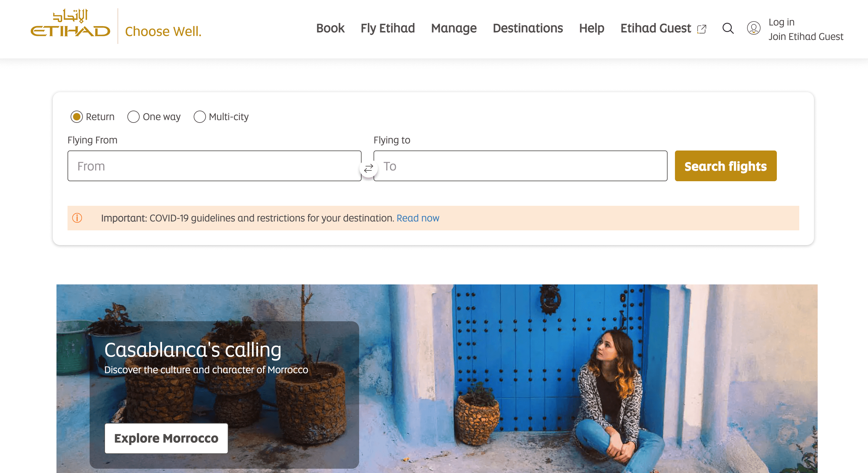This screenshot has width=868, height=473.
Task: Click the search magnifier icon
Action: click(727, 28)
